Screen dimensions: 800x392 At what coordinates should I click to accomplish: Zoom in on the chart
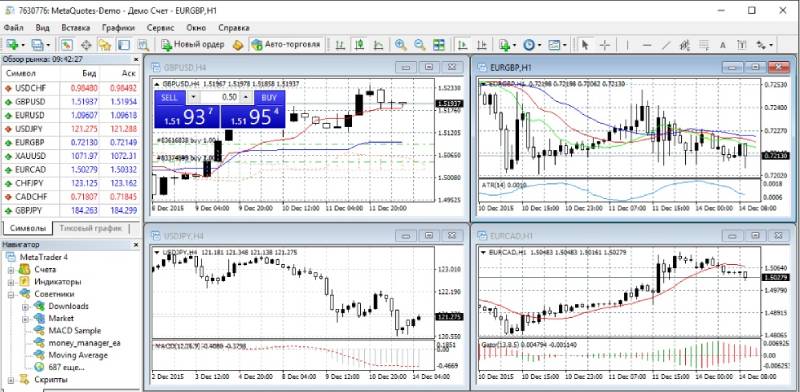pos(401,45)
